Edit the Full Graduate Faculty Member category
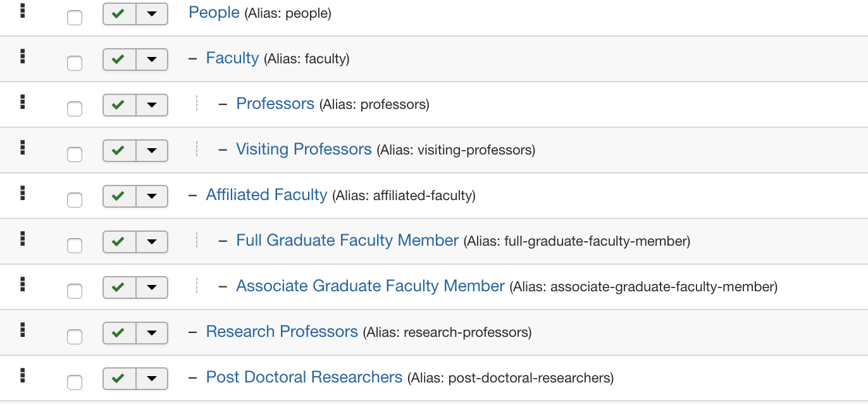The height and width of the screenshot is (404, 868). (347, 240)
